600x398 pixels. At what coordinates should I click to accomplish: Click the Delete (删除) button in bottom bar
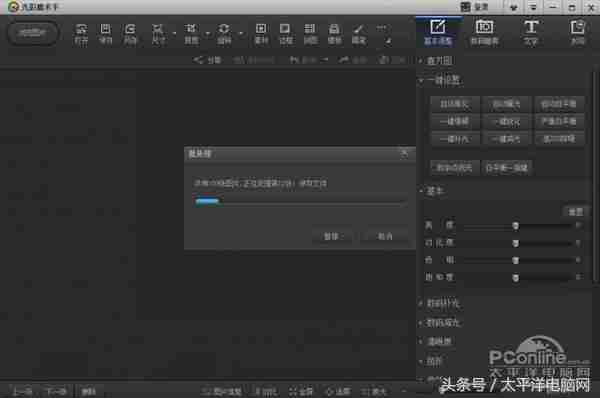[x=89, y=391]
